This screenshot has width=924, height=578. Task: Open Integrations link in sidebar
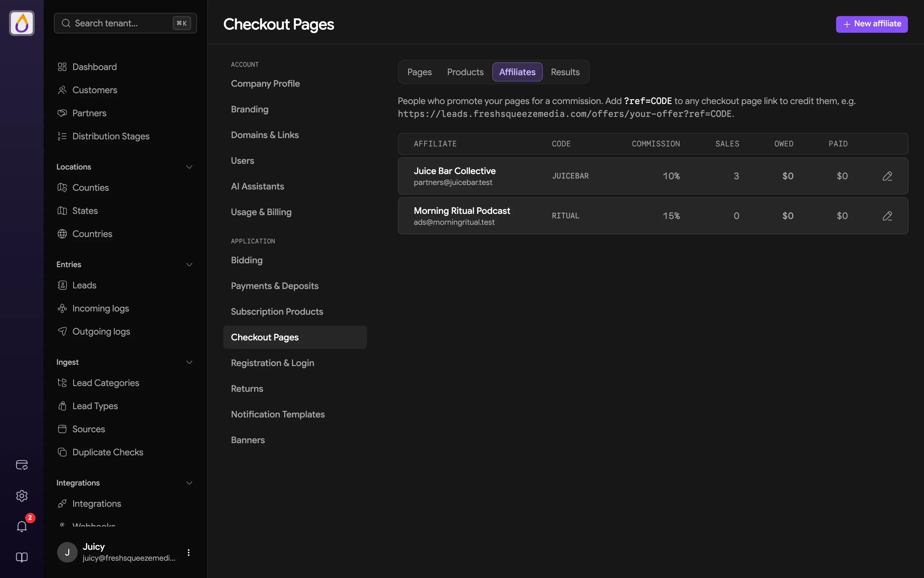(97, 504)
